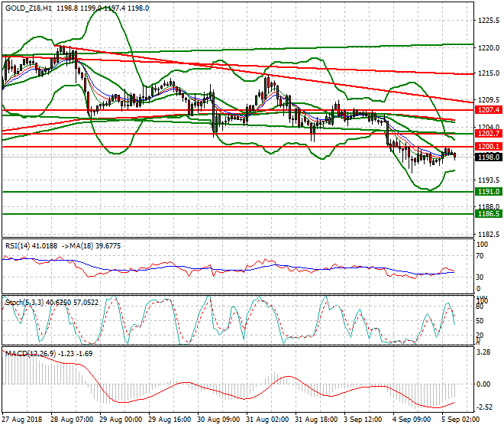Click the red 1200.1 price level label
The height and width of the screenshot is (428, 504).
click(x=488, y=147)
